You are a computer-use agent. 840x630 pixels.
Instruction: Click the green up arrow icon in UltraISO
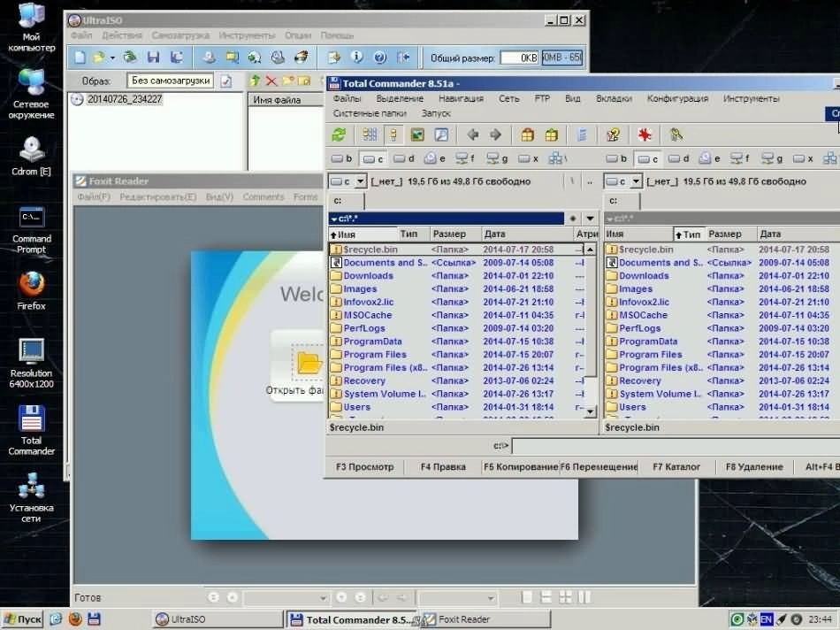coord(255,81)
